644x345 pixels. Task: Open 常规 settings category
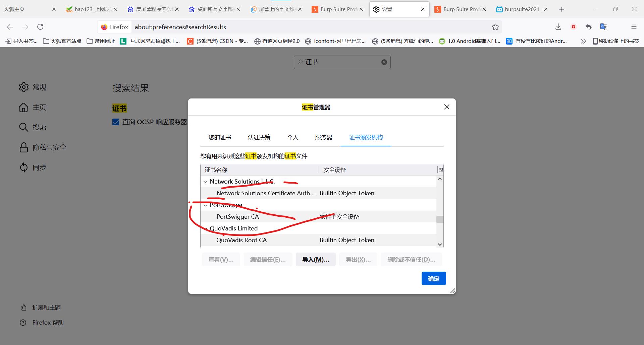(33, 87)
